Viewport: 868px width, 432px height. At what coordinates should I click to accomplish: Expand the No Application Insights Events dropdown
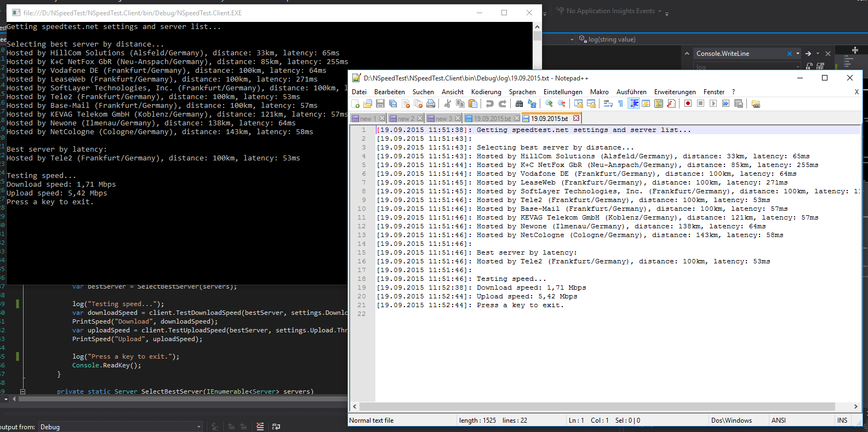(x=660, y=11)
